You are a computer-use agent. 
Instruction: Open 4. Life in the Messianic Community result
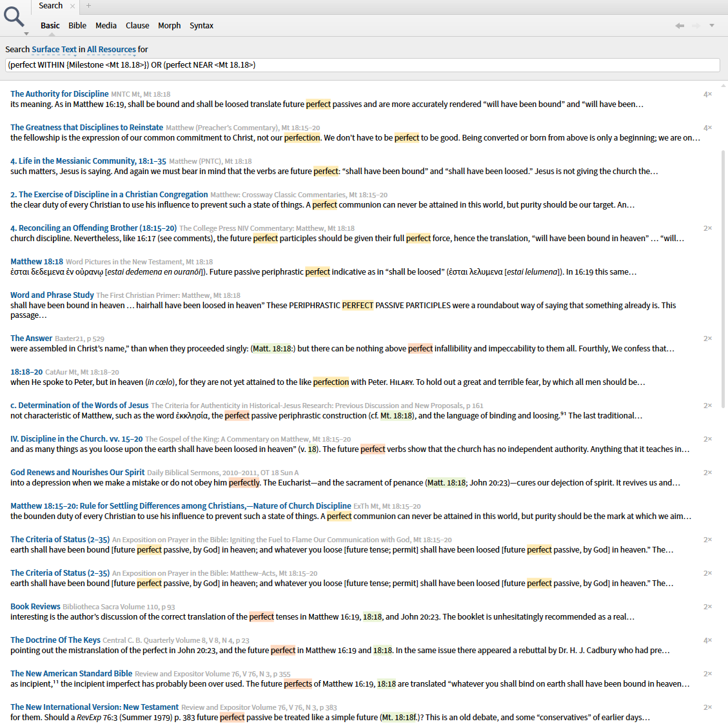(x=88, y=161)
